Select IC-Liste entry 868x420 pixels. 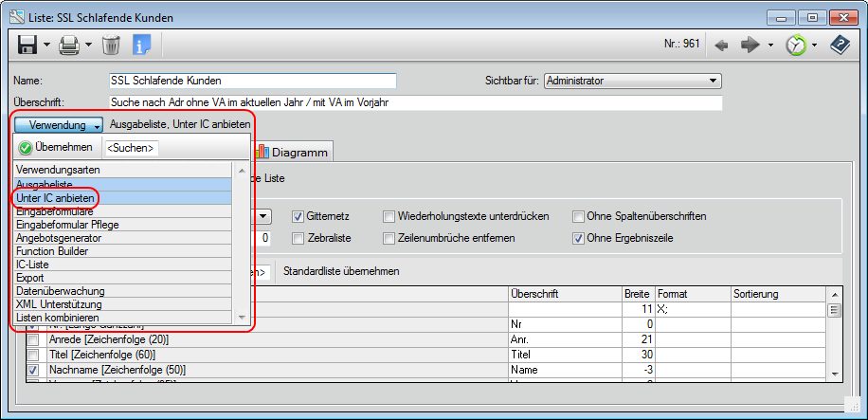click(x=122, y=265)
